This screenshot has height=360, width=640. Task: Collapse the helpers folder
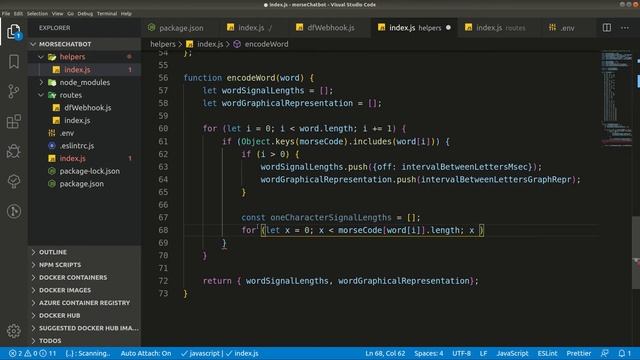tap(84, 57)
